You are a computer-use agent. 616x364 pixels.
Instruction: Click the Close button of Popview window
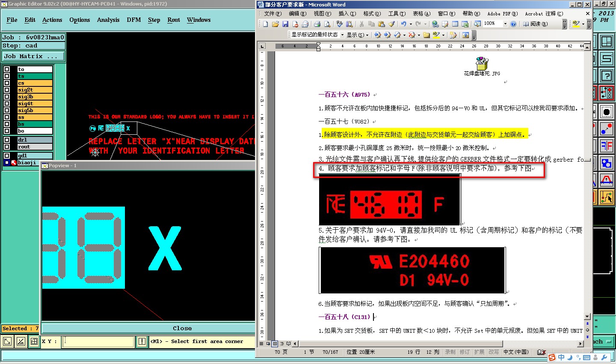click(x=182, y=328)
